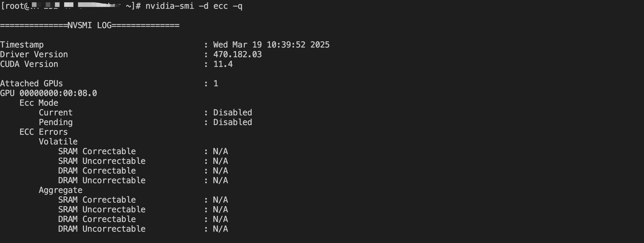Click N/A for Volatile DRAM Correctable
This screenshot has height=243, width=644.
[220, 171]
